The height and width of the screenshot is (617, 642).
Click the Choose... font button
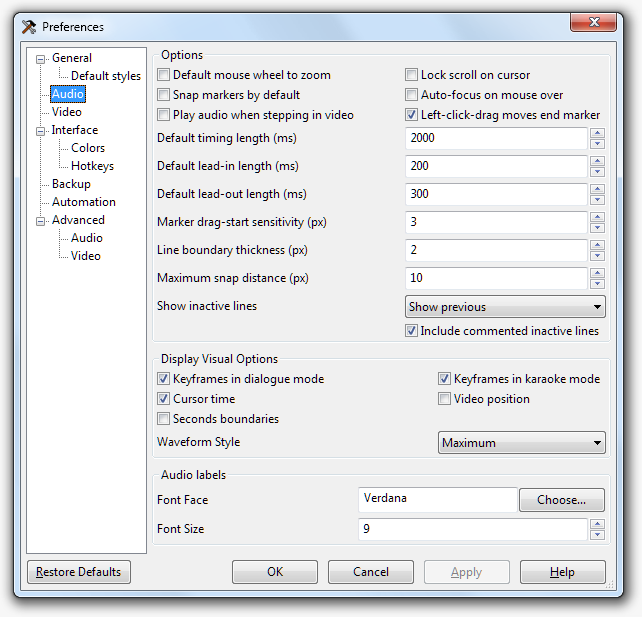pyautogui.click(x=561, y=500)
